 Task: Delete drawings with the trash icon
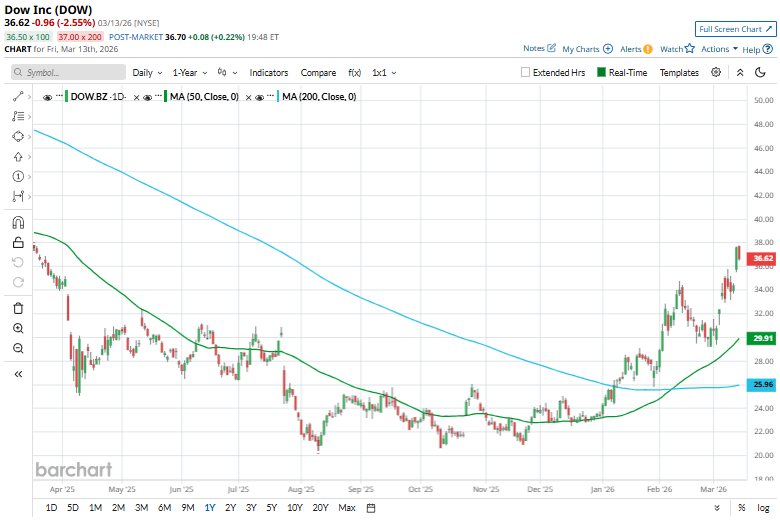pos(18,309)
